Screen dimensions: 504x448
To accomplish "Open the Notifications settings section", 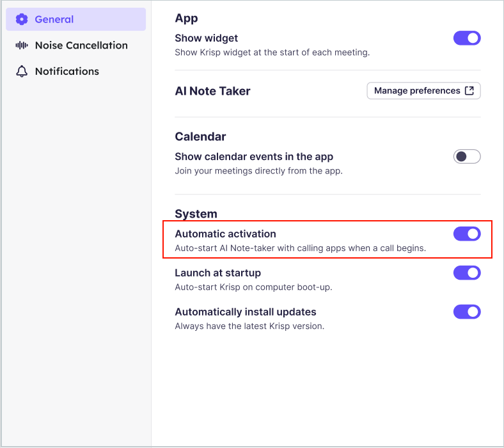I will [76, 71].
